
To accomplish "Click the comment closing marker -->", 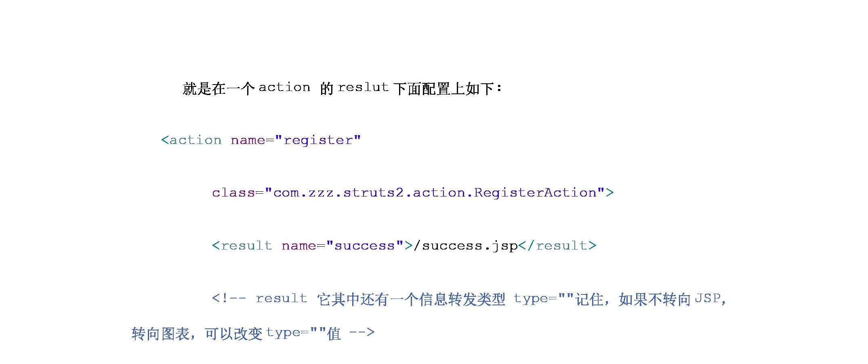I will tap(362, 332).
